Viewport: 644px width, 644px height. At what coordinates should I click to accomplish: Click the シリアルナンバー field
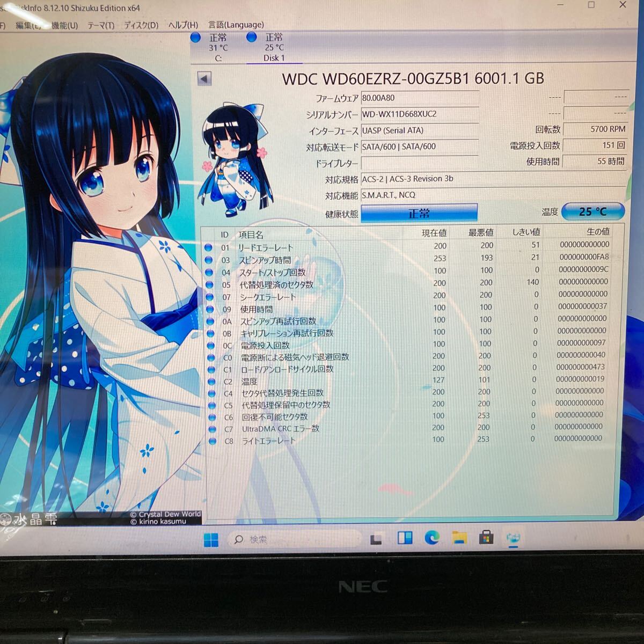tap(420, 114)
